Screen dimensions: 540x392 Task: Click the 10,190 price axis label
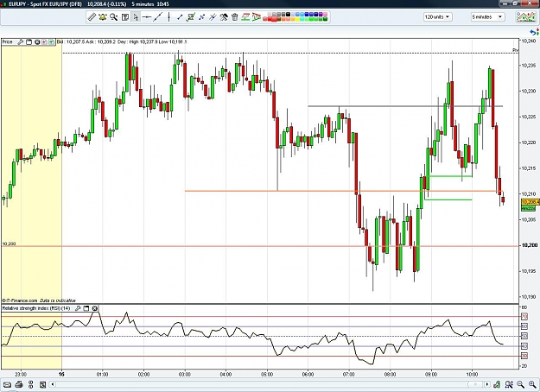point(528,297)
